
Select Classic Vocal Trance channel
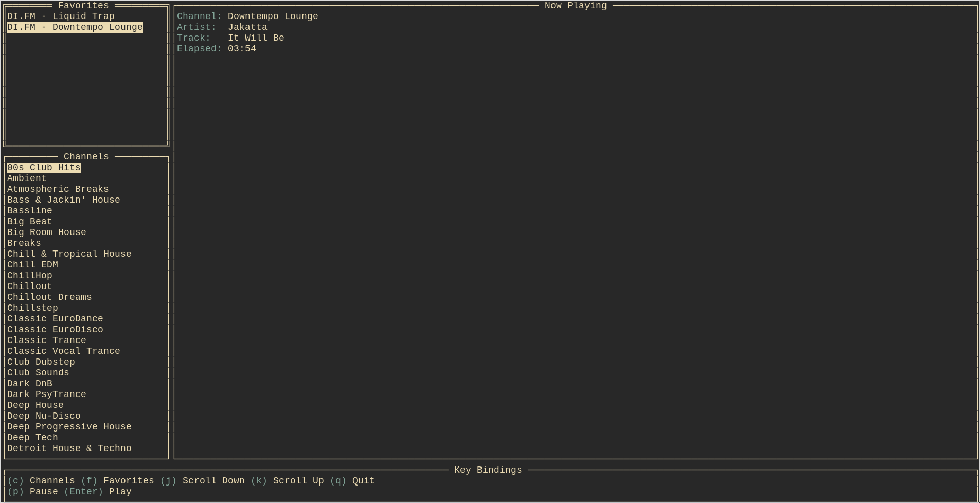[64, 351]
